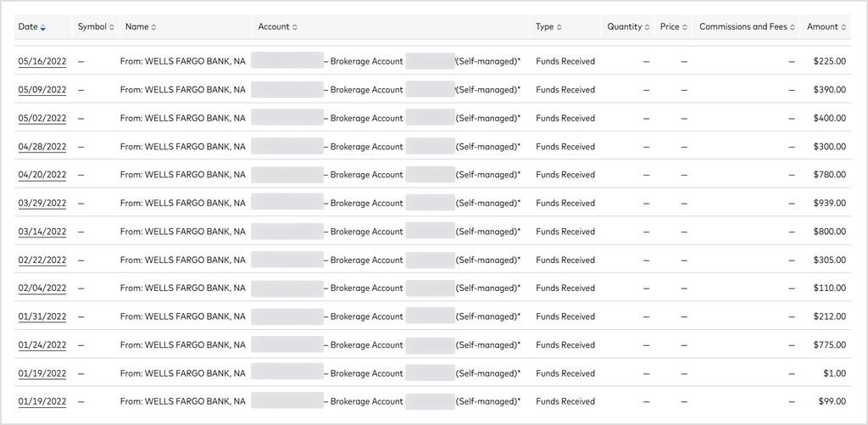The width and height of the screenshot is (868, 425).
Task: Sort table by Quantity column
Action: 628,26
